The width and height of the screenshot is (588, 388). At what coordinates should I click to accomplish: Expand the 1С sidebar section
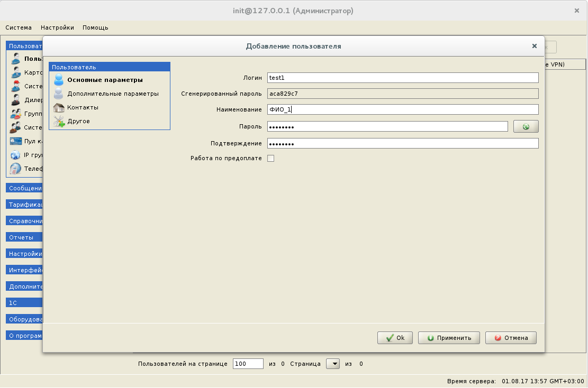pyautogui.click(x=24, y=302)
